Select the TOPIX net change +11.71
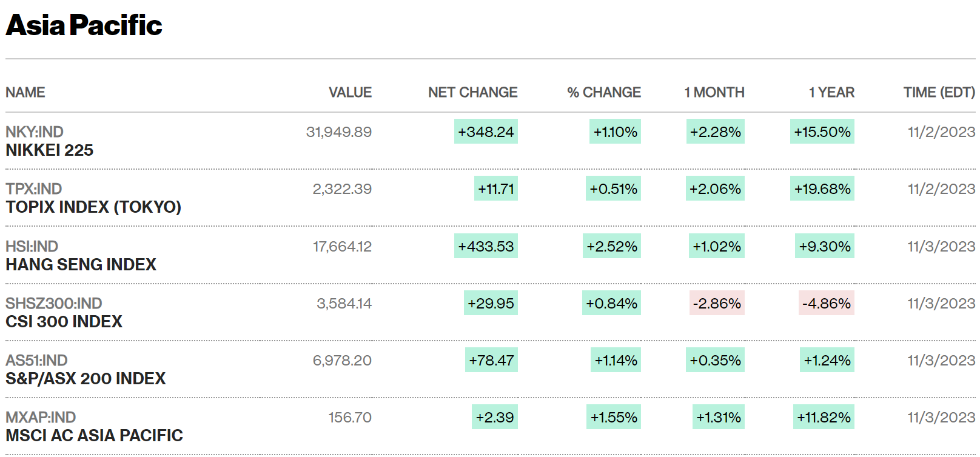This screenshot has height=457, width=980. click(496, 189)
